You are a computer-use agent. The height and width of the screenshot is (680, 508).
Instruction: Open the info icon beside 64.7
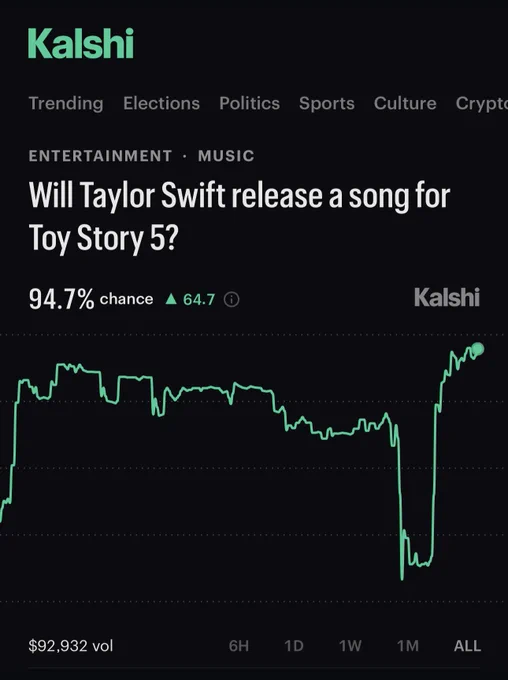(231, 300)
